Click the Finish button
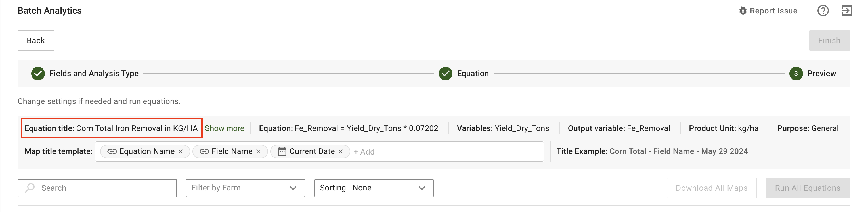The image size is (868, 212). [x=829, y=41]
